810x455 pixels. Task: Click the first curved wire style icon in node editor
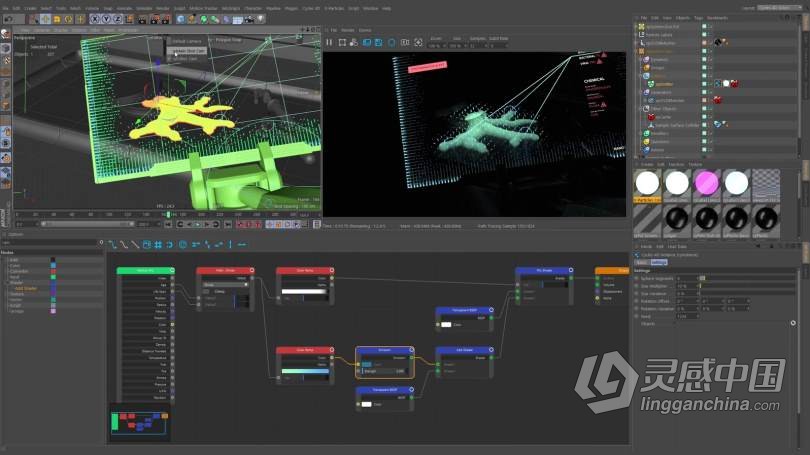click(x=113, y=244)
